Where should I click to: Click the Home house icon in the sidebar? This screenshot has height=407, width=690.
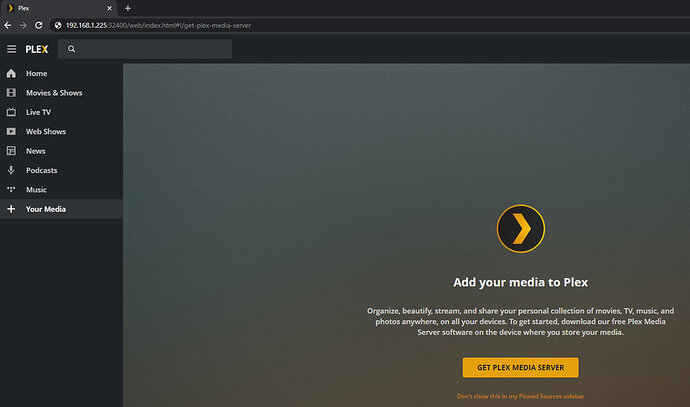(11, 73)
